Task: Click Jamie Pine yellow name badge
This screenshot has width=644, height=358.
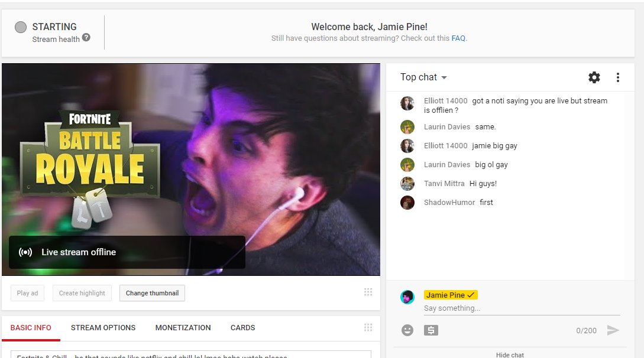Action: (451, 295)
